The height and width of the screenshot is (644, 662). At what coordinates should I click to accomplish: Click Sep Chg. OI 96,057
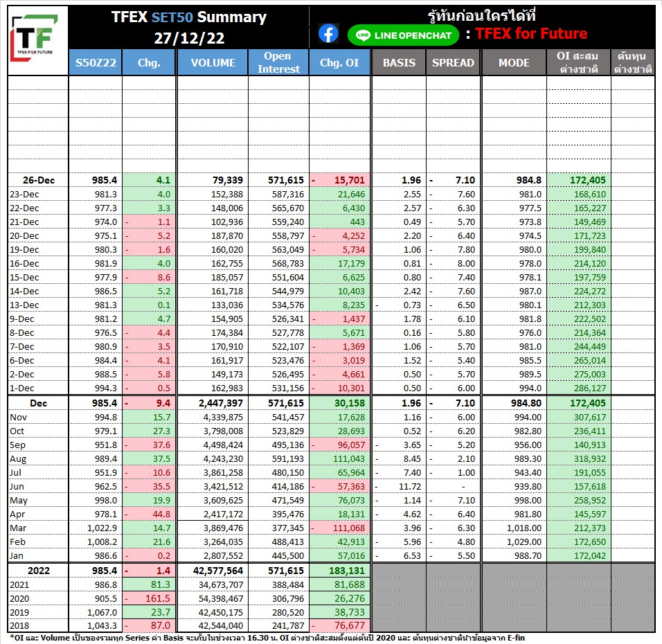351,445
